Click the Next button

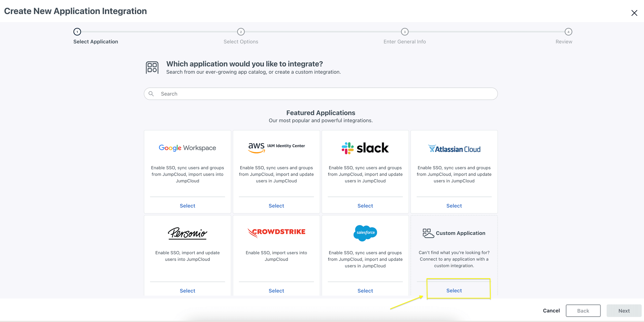click(x=624, y=310)
